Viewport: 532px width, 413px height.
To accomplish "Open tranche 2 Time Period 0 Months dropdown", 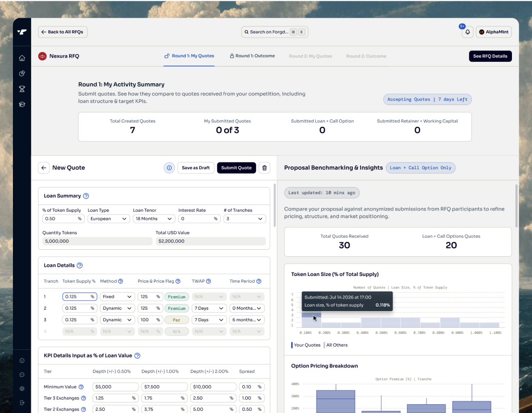I will [x=247, y=308].
